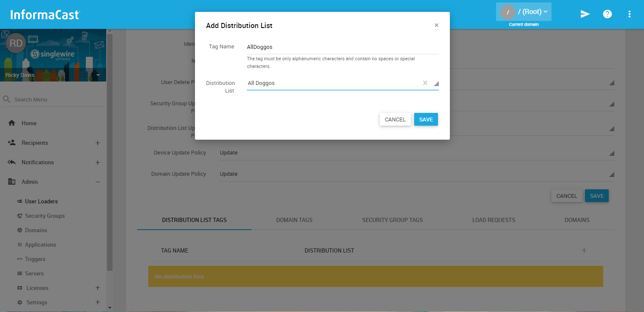Image resolution: width=644 pixels, height=312 pixels.
Task: Open the overflow menu with three dots
Action: [x=630, y=14]
